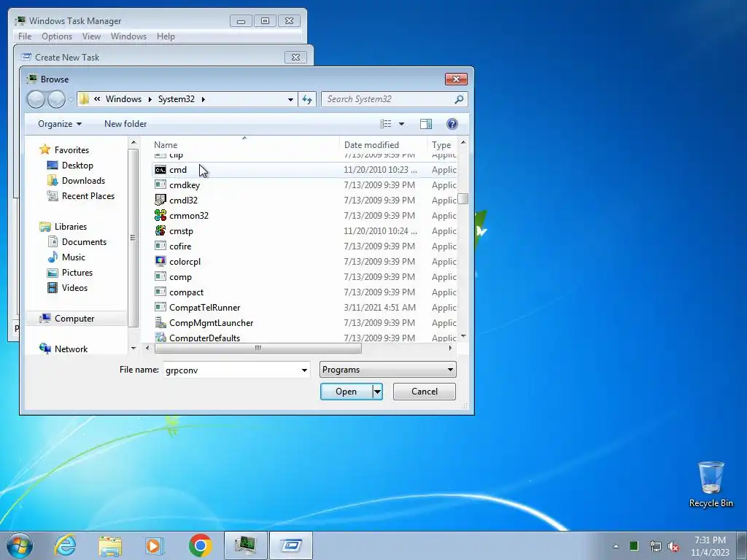Select the cmdkey file icon
The image size is (747, 560).
click(160, 185)
